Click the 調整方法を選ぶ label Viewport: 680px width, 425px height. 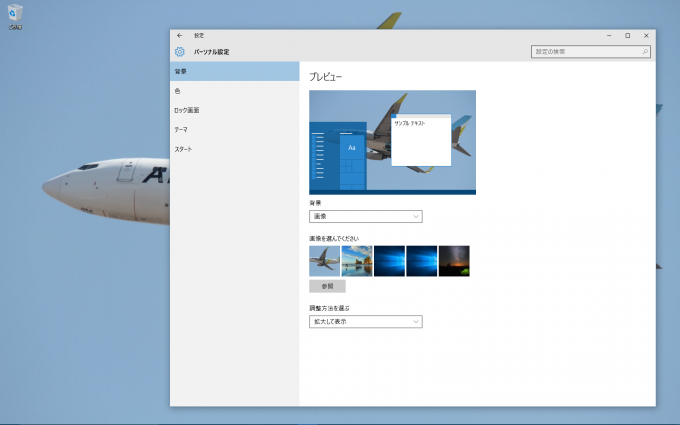pyautogui.click(x=329, y=308)
